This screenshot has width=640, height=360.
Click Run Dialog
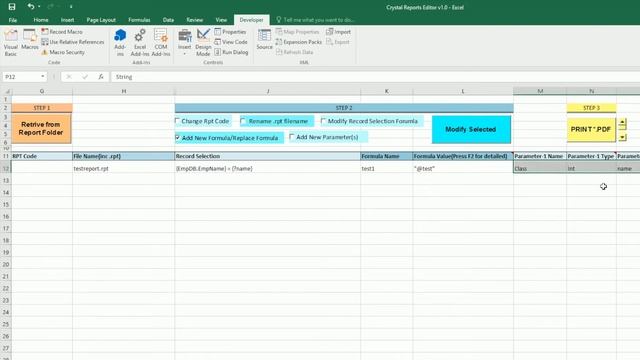231,52
